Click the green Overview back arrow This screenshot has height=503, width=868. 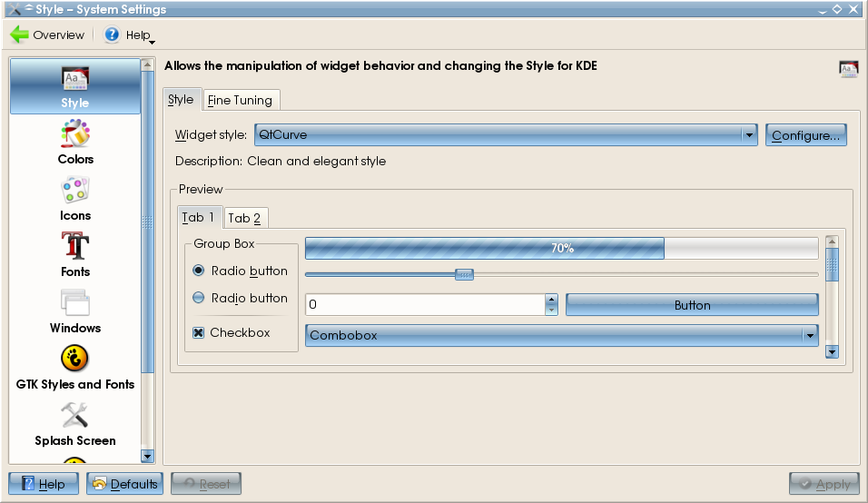(x=19, y=35)
